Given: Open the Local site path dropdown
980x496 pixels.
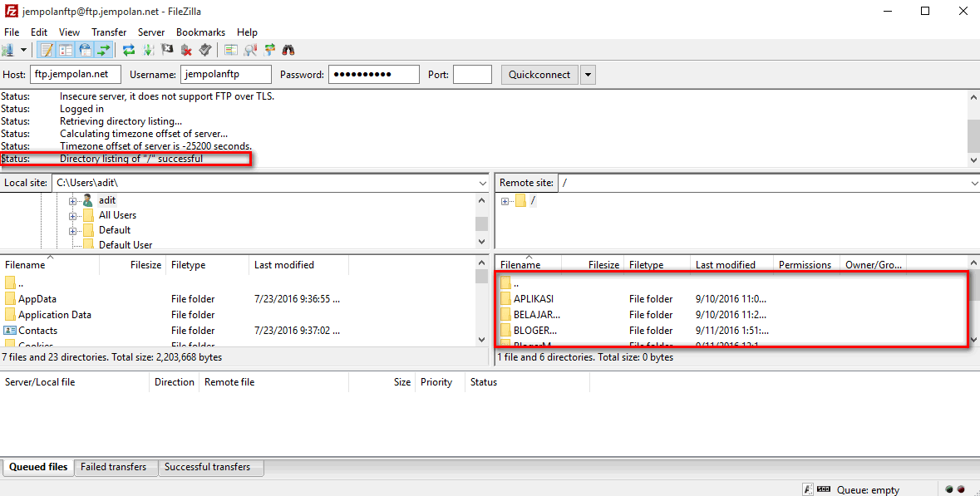Looking at the screenshot, I should click(x=482, y=183).
